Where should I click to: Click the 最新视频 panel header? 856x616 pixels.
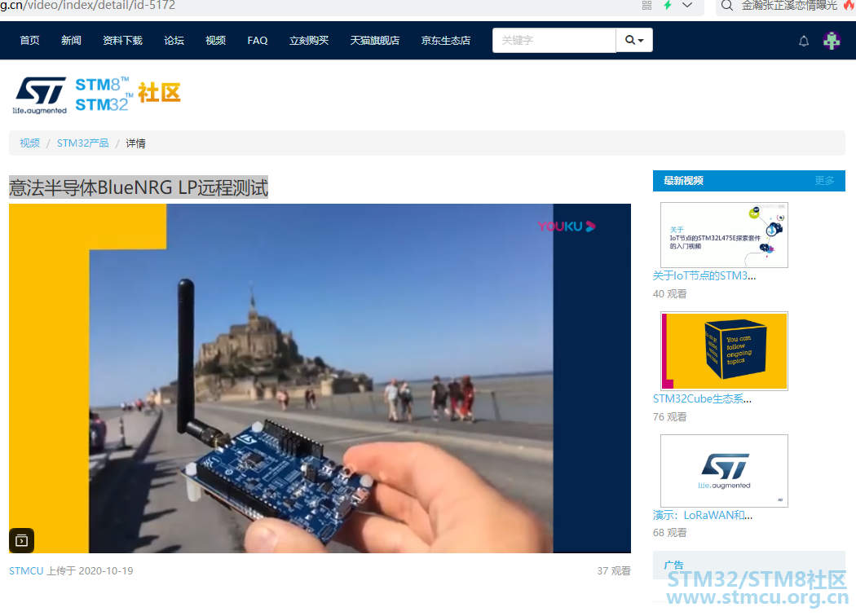coord(749,181)
